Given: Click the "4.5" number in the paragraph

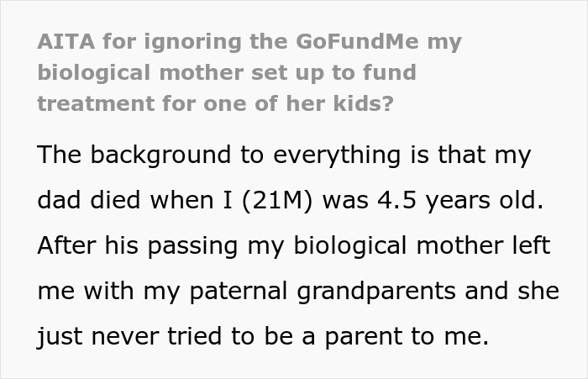Looking at the screenshot, I should click(x=397, y=200).
